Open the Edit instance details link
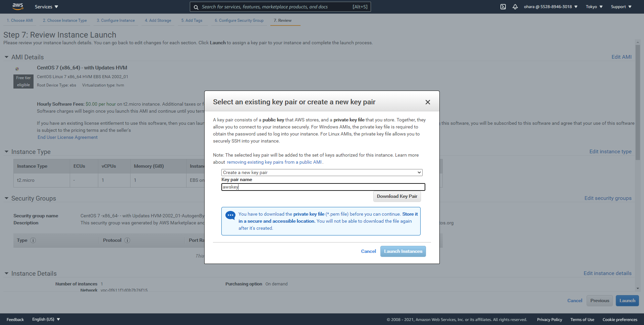 (607, 273)
